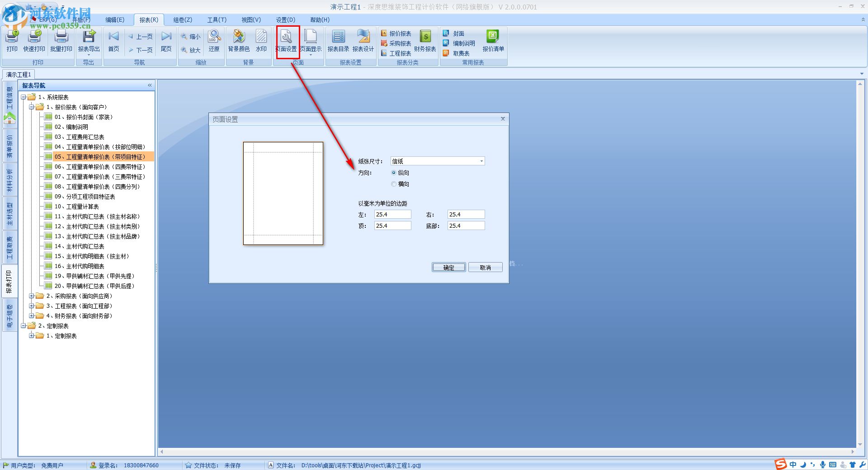The image size is (868, 470).
Task: Expand 2、采购报表（面向供应商）node
Action: 32,296
